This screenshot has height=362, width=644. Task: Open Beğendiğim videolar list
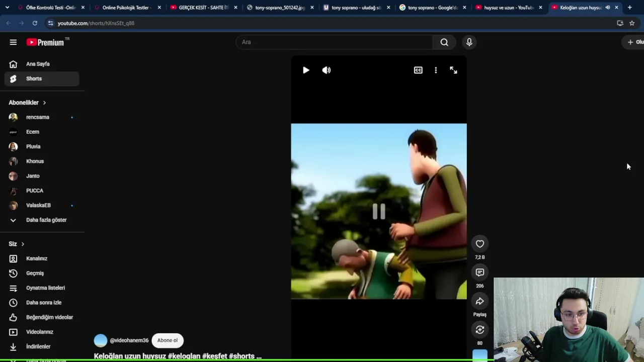tap(42, 317)
